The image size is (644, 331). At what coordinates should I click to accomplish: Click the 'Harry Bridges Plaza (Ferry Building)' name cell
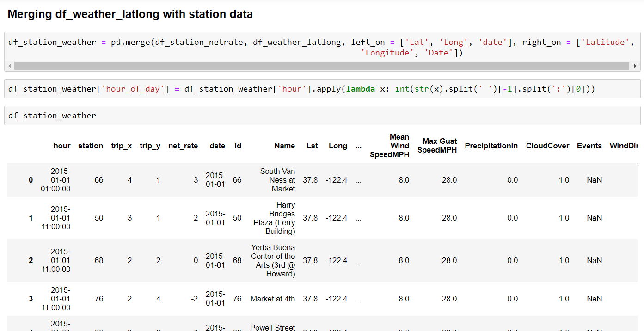tap(274, 218)
